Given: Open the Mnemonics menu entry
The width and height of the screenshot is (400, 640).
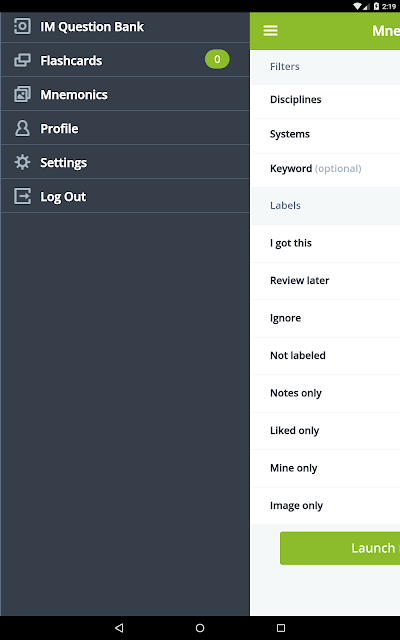Looking at the screenshot, I should click(x=125, y=94).
